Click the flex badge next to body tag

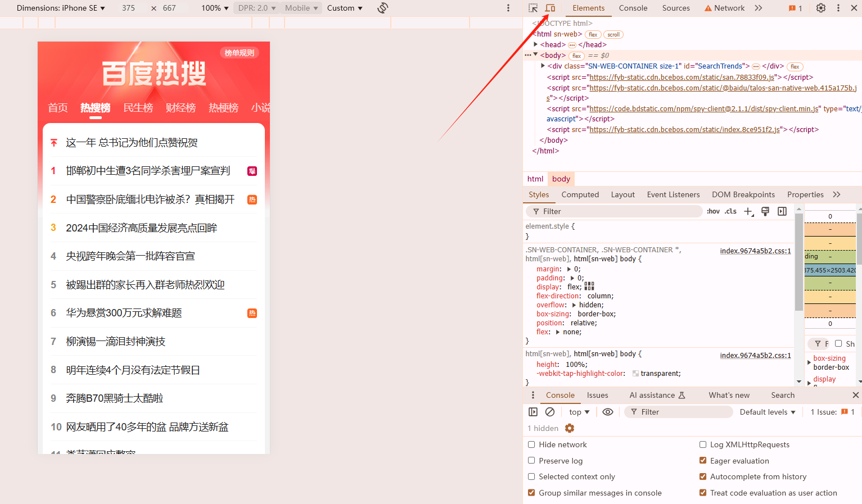coord(576,56)
